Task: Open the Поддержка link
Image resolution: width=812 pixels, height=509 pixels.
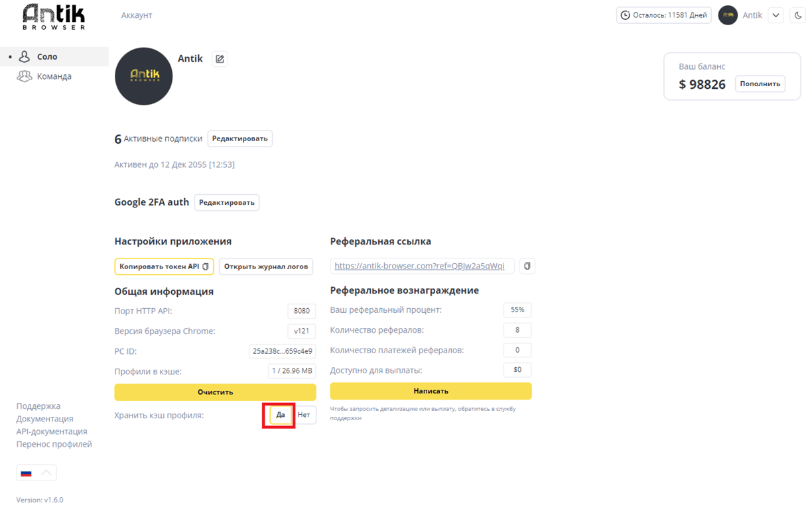Action: 38,406
